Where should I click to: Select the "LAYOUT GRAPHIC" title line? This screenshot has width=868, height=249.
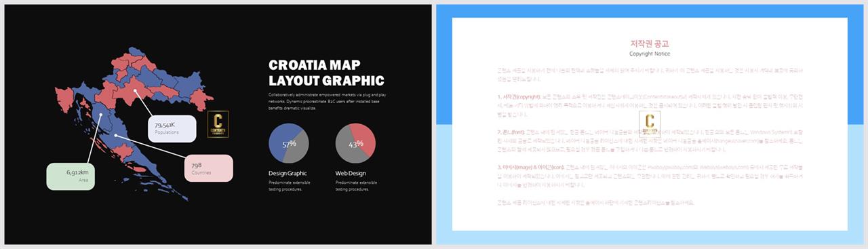coord(326,81)
